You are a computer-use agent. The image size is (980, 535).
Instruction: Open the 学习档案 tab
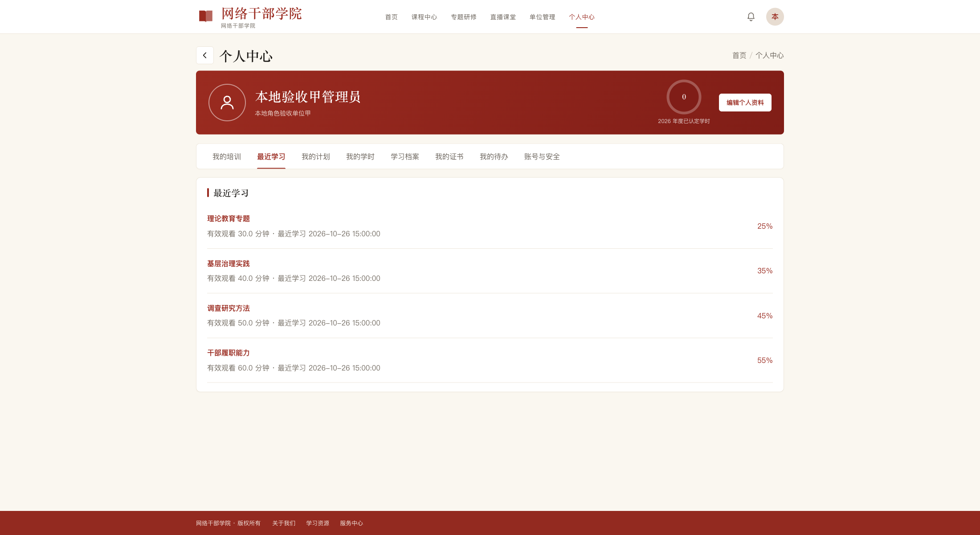click(405, 156)
